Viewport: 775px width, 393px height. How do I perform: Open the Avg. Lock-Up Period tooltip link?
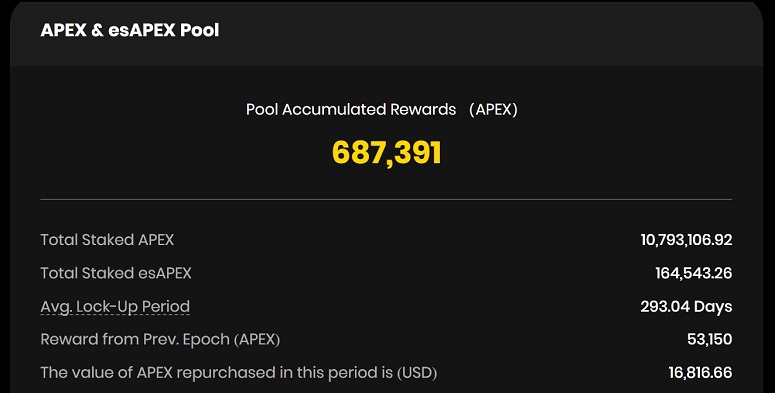(x=115, y=306)
